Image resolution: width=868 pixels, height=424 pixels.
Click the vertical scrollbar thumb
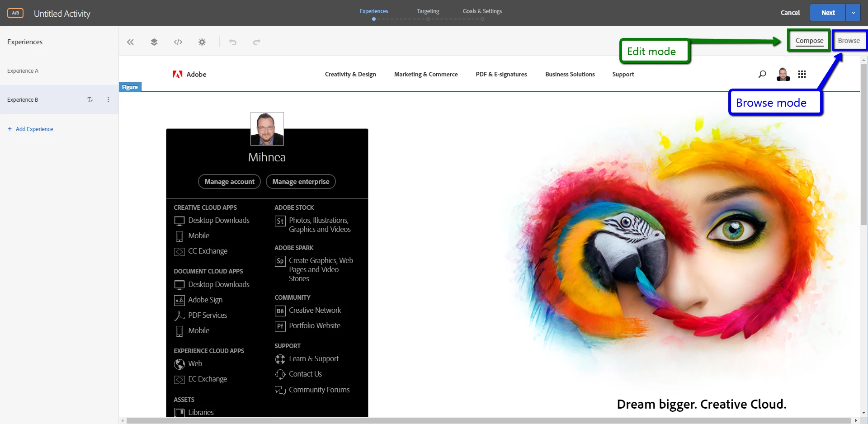click(x=863, y=144)
